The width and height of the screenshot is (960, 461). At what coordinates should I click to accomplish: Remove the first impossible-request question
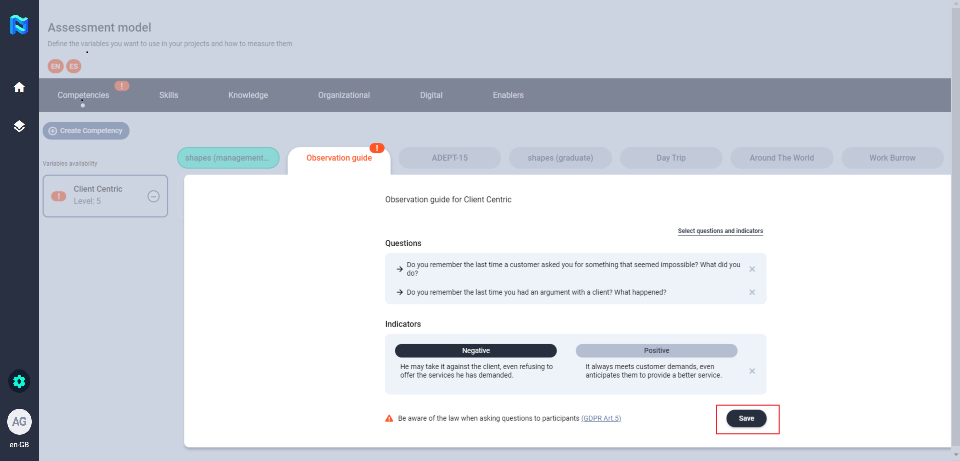point(752,269)
